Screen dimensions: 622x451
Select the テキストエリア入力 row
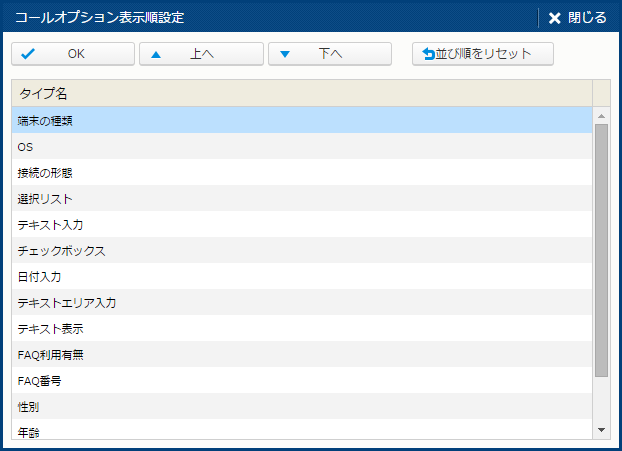tap(301, 302)
